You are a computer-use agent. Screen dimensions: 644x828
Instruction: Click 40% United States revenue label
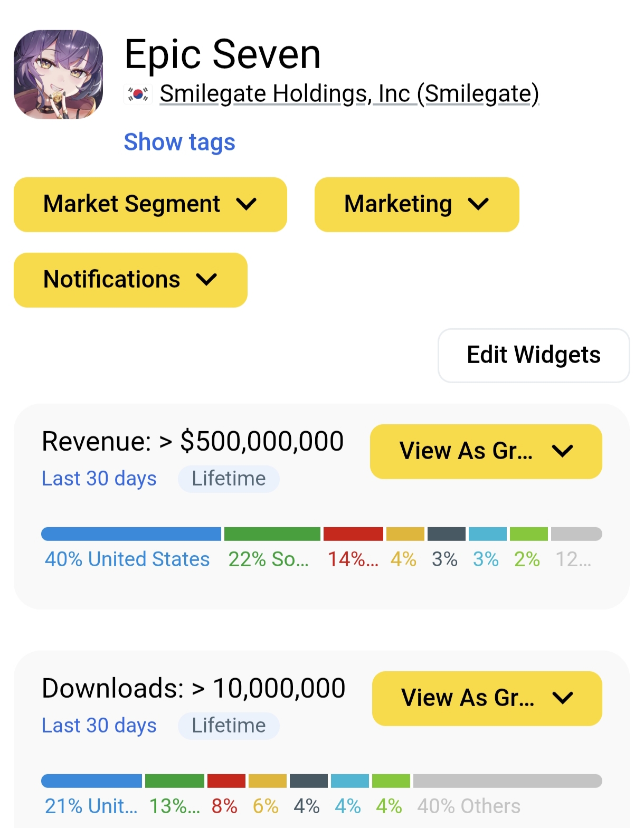pyautogui.click(x=127, y=559)
